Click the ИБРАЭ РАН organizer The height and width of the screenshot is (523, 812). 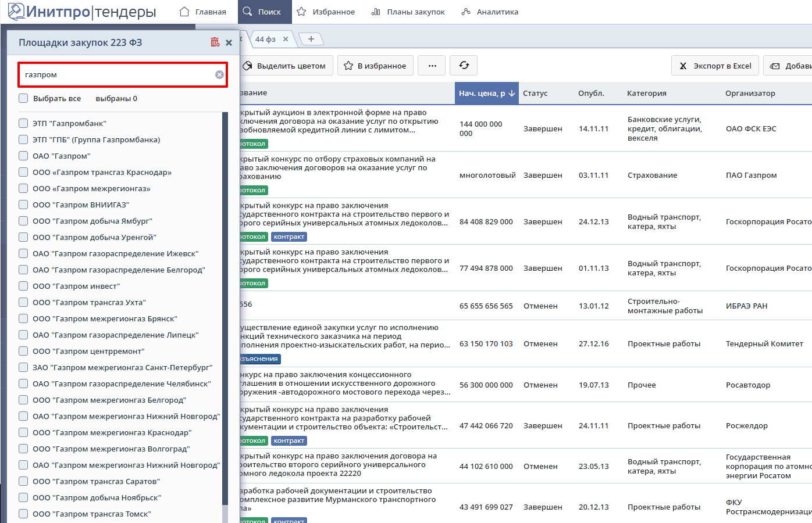pyautogui.click(x=746, y=306)
